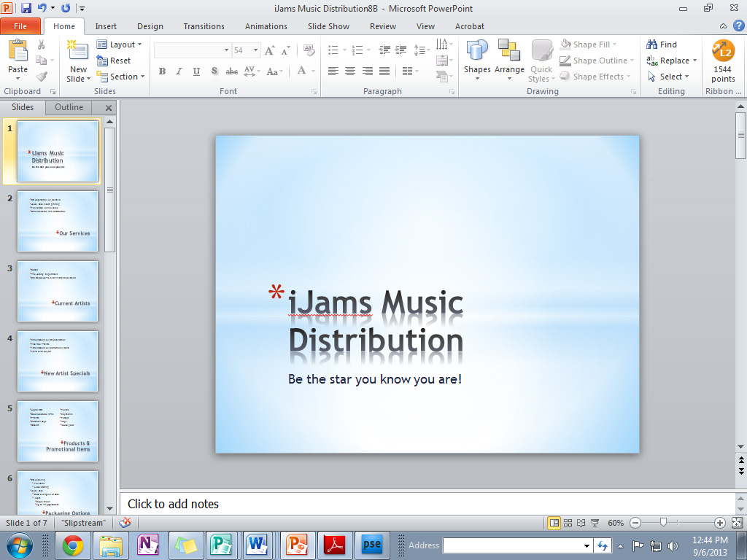Viewport: 747px width, 560px height.
Task: Toggle Bold formatting
Action: coord(162,71)
